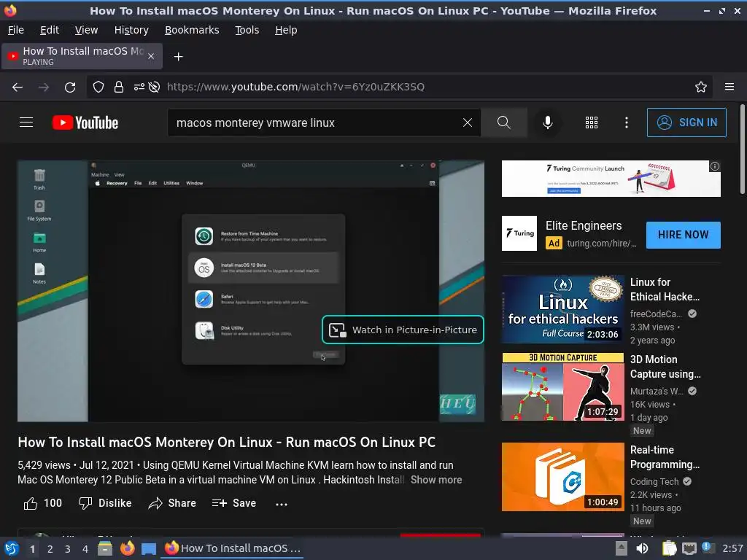The height and width of the screenshot is (560, 747).
Task: Click the autoplay blocked icon in the address bar
Action: [154, 87]
